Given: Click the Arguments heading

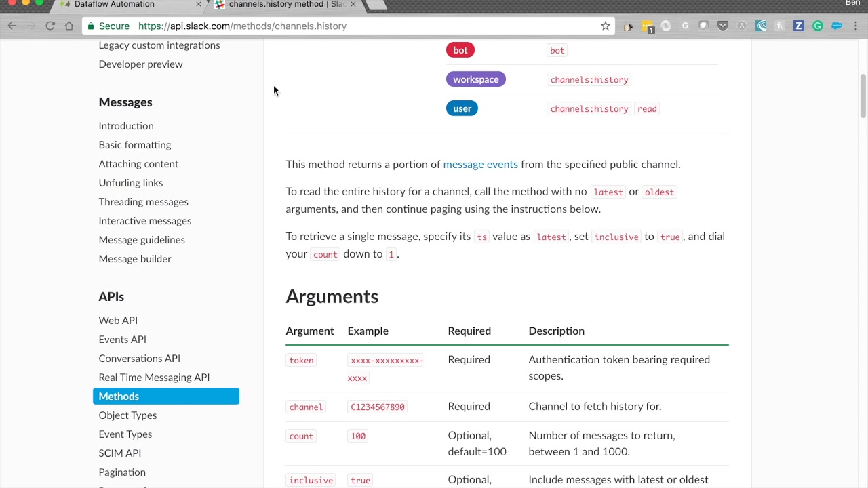Looking at the screenshot, I should pos(332,296).
